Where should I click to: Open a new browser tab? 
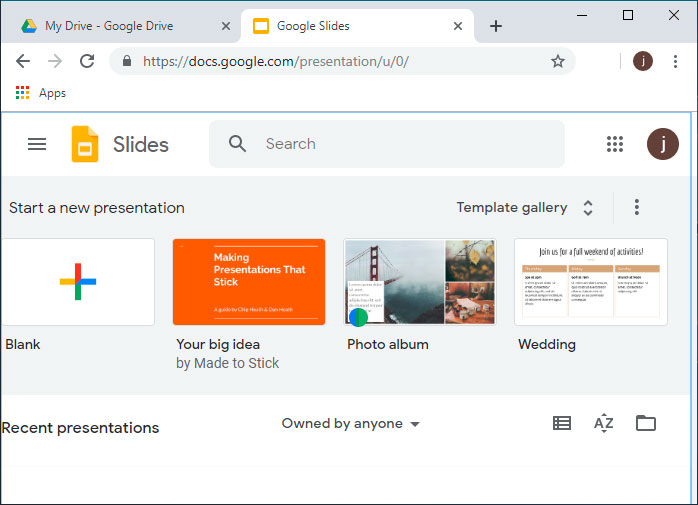[x=495, y=26]
